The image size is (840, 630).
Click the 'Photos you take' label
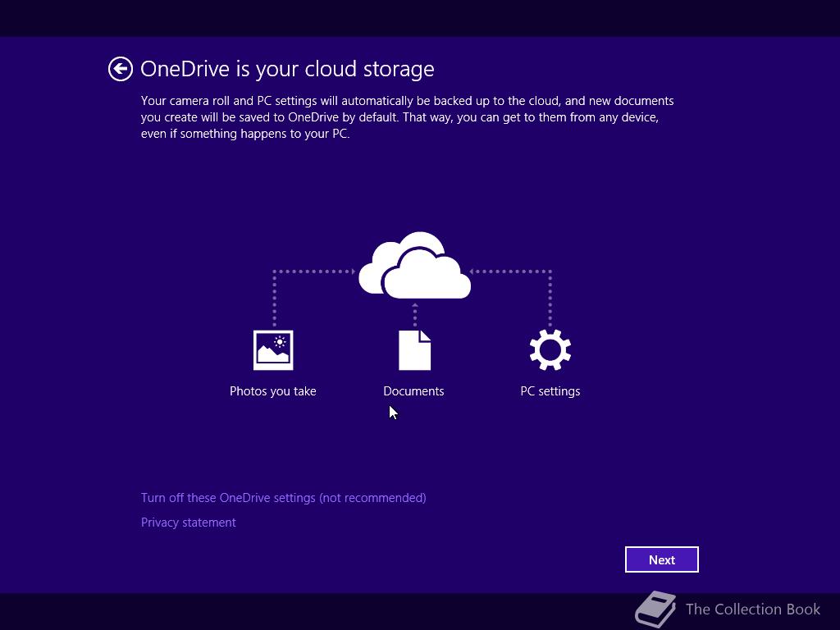(272, 391)
